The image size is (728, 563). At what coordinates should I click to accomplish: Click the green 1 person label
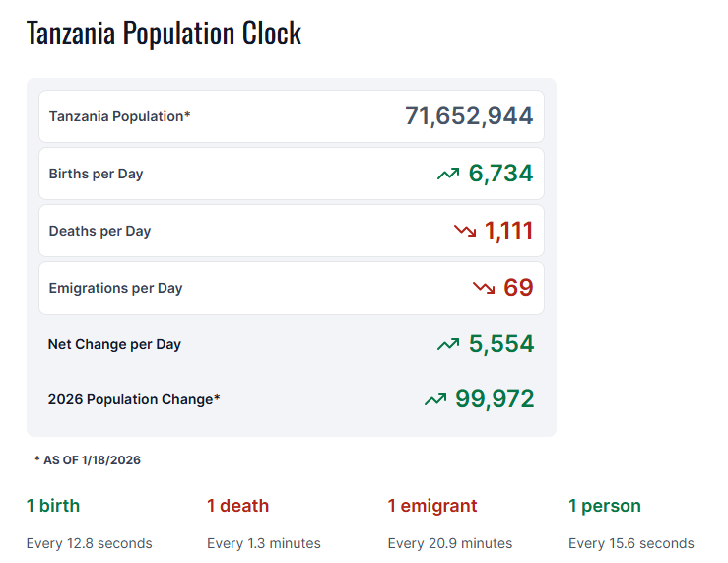click(604, 506)
